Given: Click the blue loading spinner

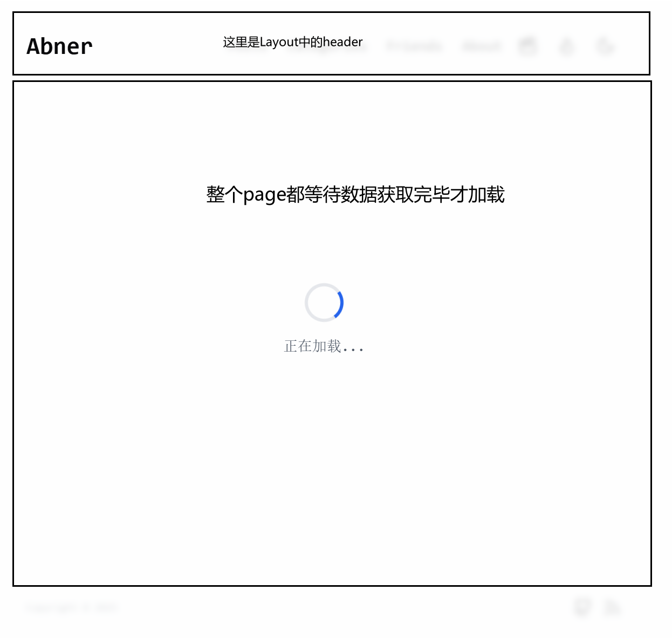Looking at the screenshot, I should [x=324, y=303].
